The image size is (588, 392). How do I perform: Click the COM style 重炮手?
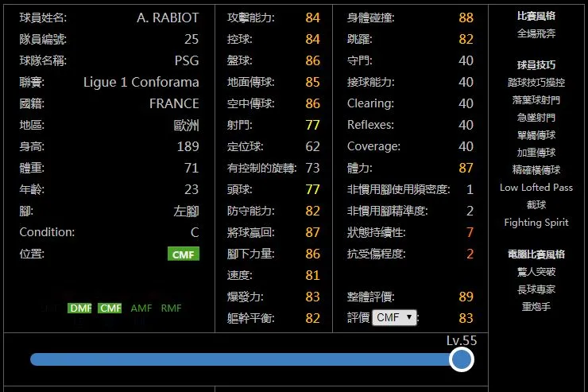pos(536,306)
